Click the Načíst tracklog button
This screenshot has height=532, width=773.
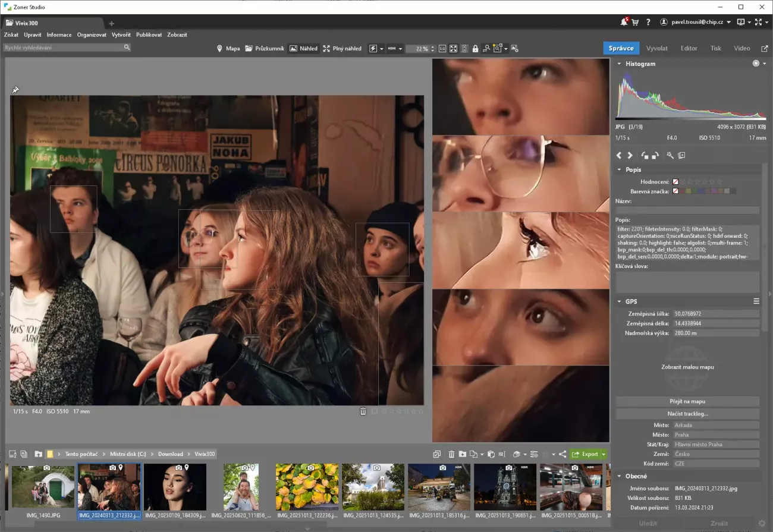coord(687,414)
